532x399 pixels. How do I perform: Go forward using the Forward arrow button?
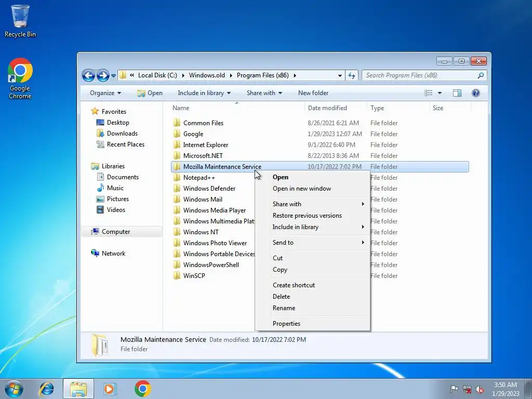pyautogui.click(x=103, y=75)
